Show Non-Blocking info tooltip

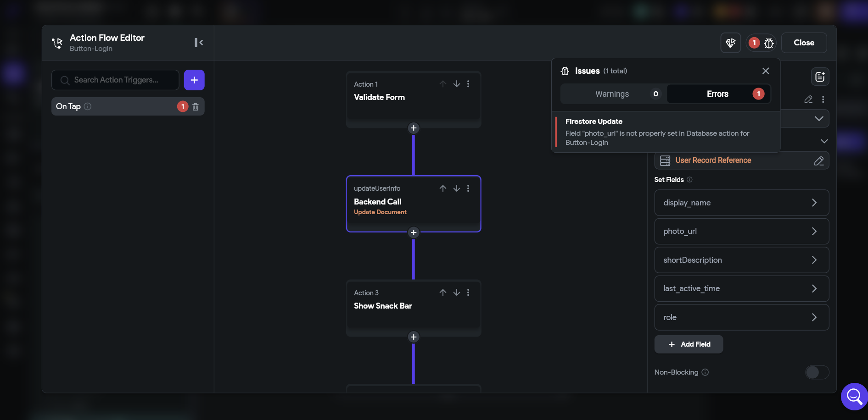(x=705, y=372)
